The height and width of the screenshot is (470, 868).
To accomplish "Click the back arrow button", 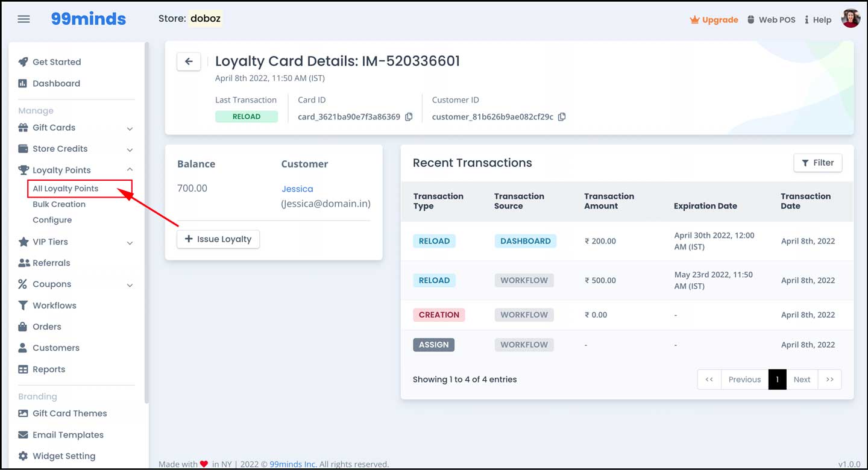I will [189, 61].
